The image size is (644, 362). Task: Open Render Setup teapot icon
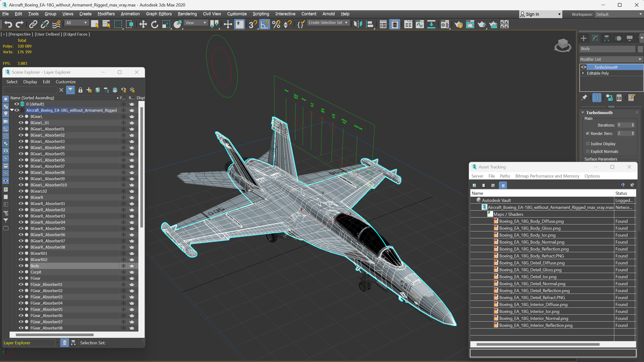click(x=458, y=24)
